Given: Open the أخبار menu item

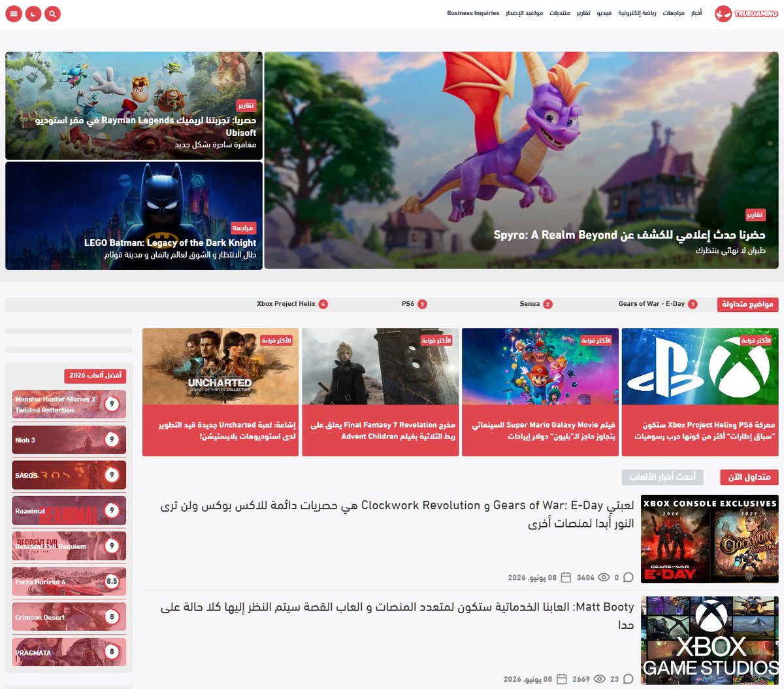Looking at the screenshot, I should click(696, 13).
